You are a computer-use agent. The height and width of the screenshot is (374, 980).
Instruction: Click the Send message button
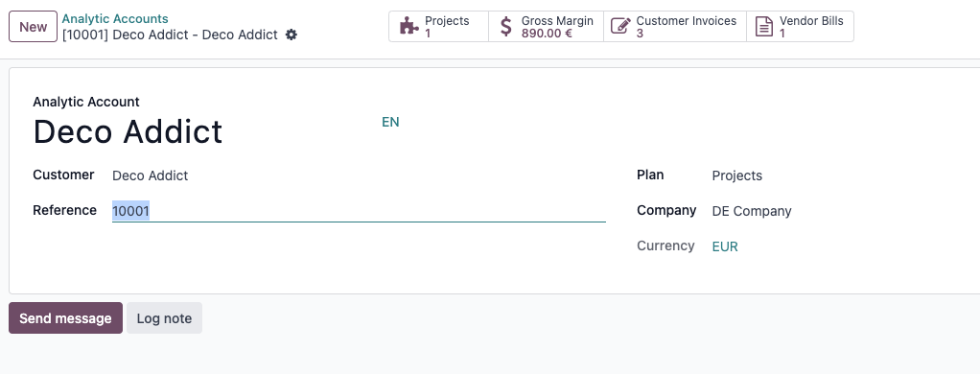(65, 317)
